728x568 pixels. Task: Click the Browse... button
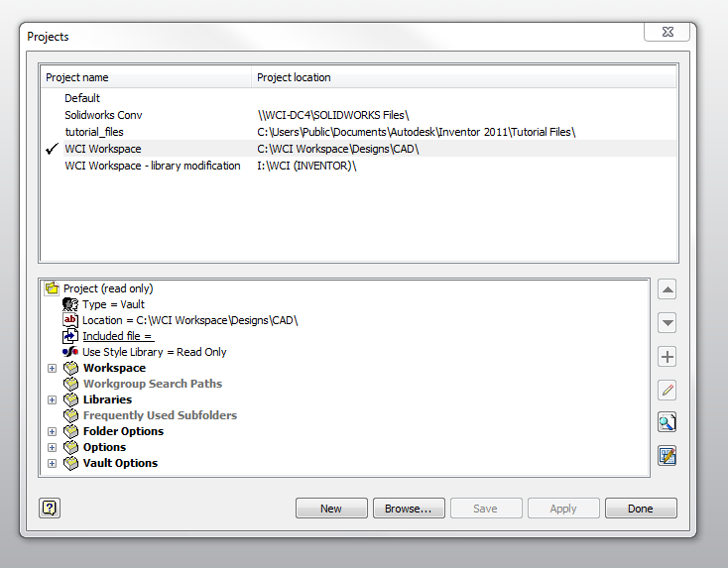click(409, 509)
